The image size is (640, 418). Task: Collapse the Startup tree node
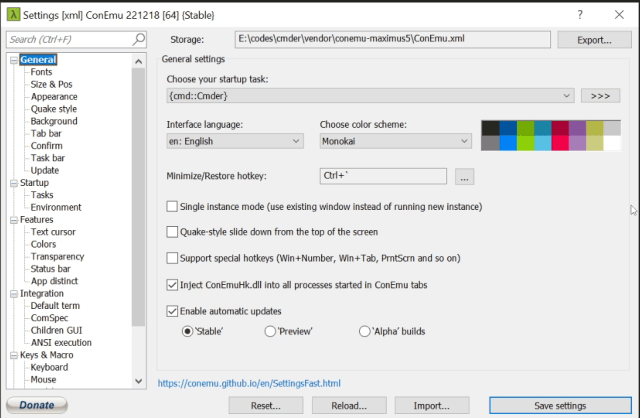point(14,183)
